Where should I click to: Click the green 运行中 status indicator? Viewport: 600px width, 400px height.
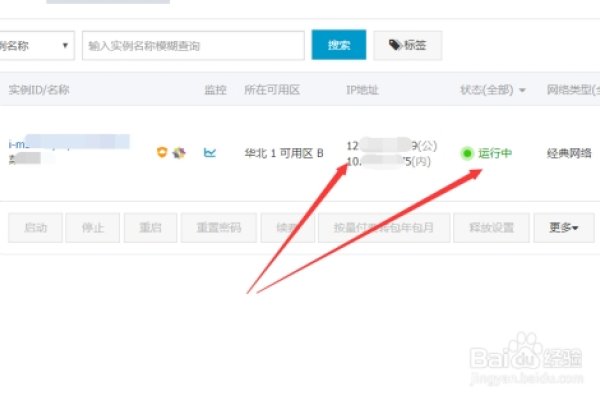point(486,153)
